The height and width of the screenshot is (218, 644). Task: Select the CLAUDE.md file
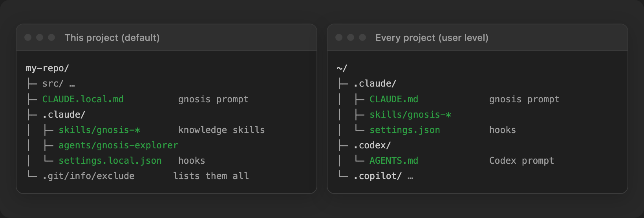(394, 99)
